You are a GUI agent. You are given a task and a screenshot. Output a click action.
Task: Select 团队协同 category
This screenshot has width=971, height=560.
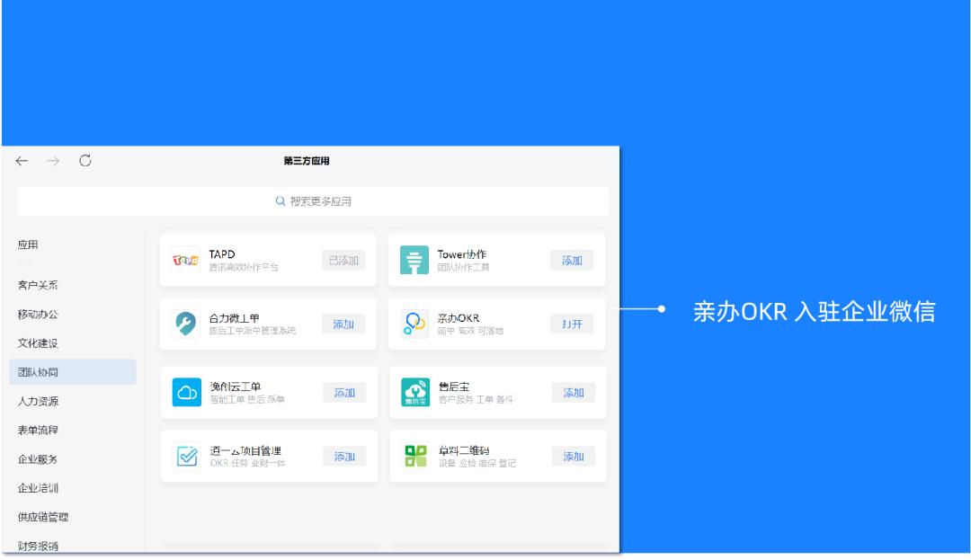point(73,372)
